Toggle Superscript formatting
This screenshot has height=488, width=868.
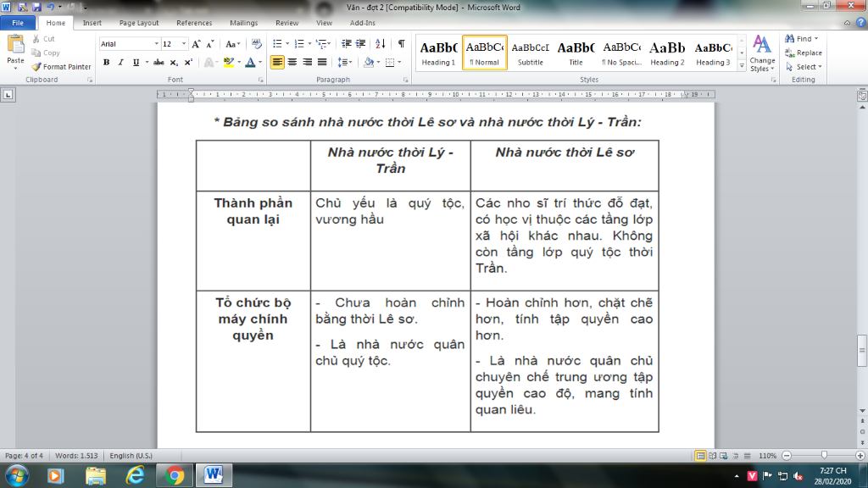click(x=188, y=62)
